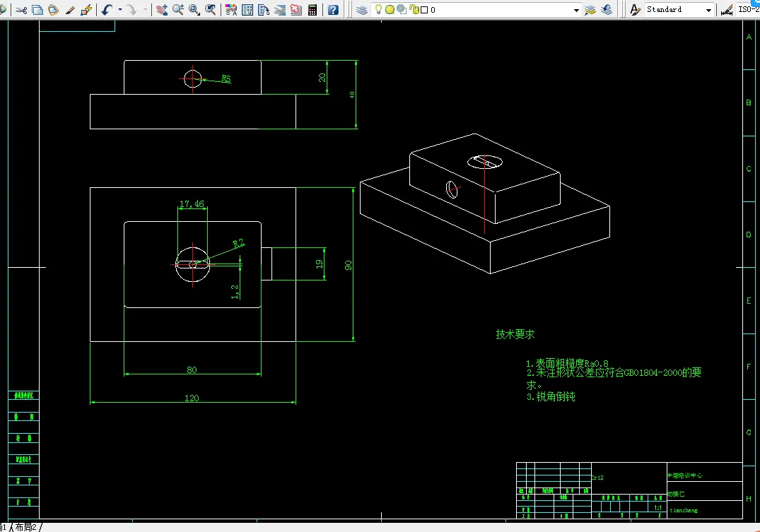Switch to the 布局2 layout tab
Viewport: 760px width, 532px height.
pyautogui.click(x=25, y=527)
